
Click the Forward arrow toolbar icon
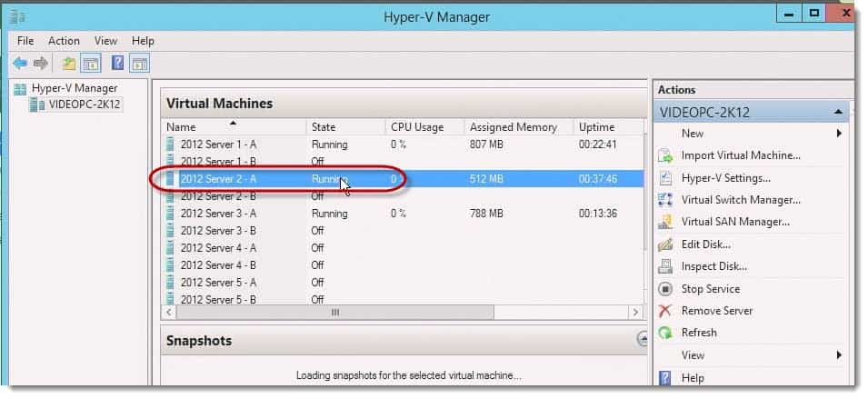coord(40,63)
